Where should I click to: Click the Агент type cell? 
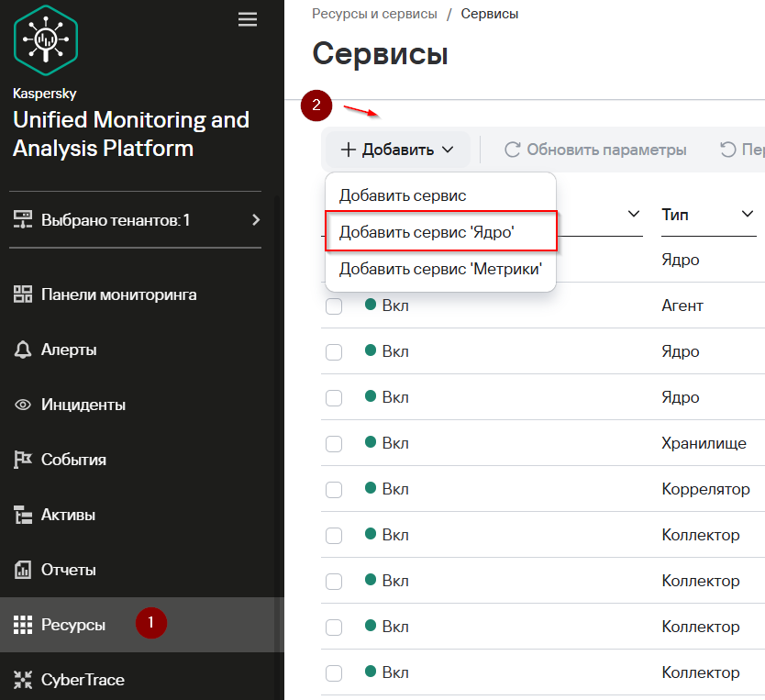(x=682, y=306)
